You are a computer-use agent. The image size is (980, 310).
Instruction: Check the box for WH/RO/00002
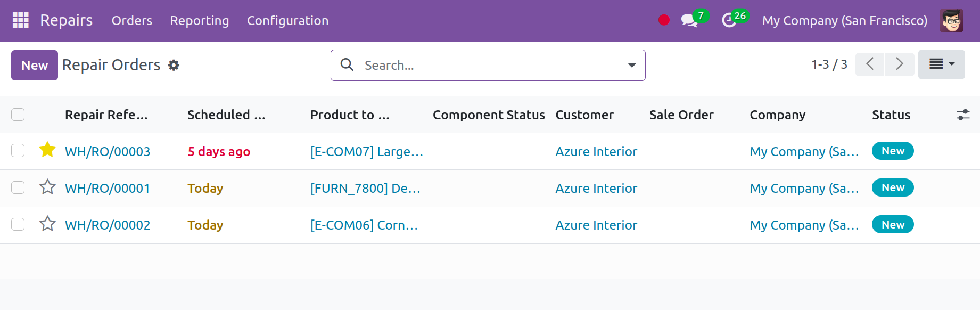pyautogui.click(x=18, y=224)
